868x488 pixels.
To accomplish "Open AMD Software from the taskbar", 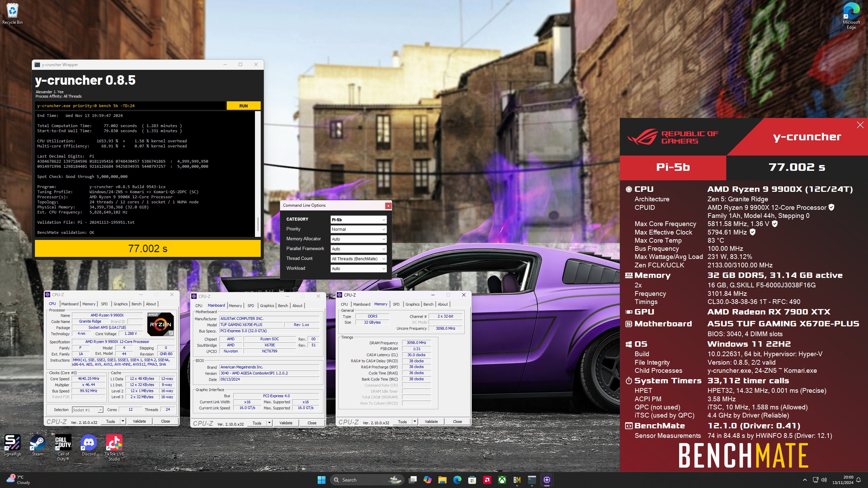I will coord(487,480).
